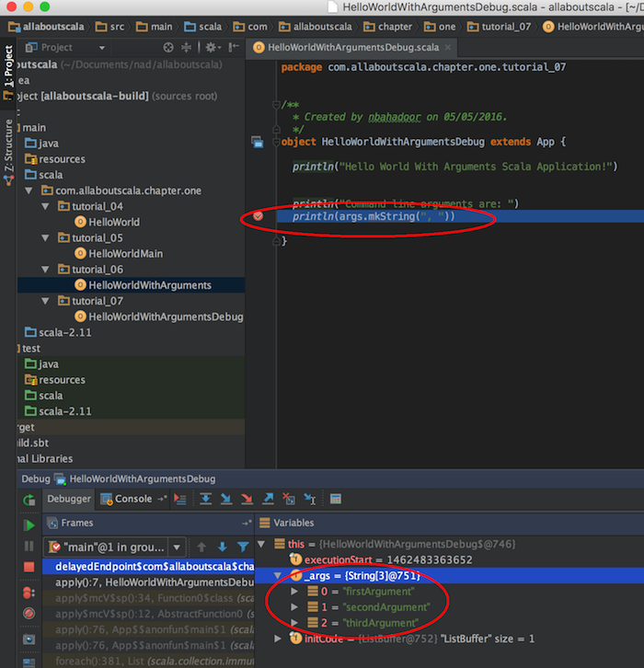Screen dimensions: 644x668
Task: Collapse the 'this' variable node
Action: pyautogui.click(x=261, y=544)
